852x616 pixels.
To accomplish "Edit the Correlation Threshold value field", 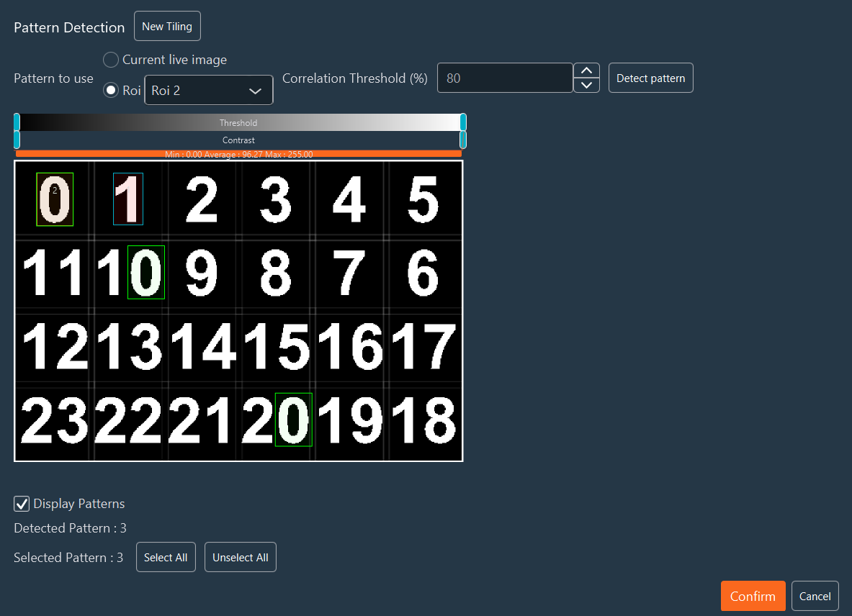I will click(x=505, y=77).
